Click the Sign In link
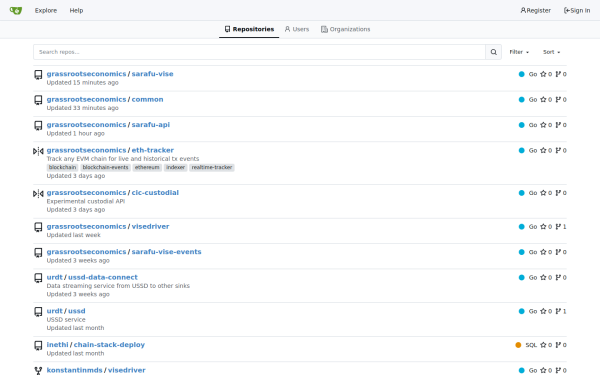This screenshot has height=375, width=600. point(577,10)
